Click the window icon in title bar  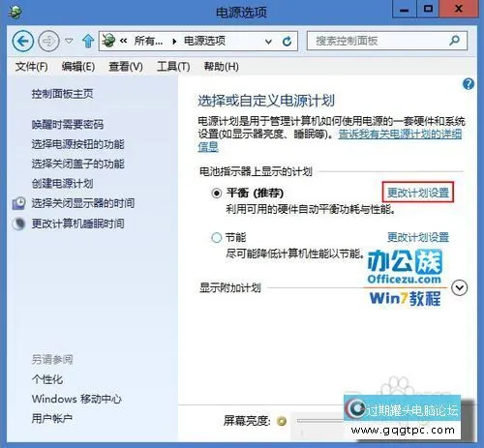pos(15,13)
